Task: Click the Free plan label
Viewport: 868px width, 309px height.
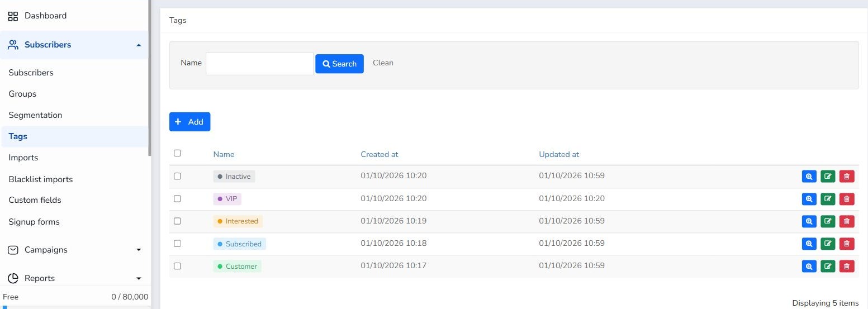Action: 11,297
